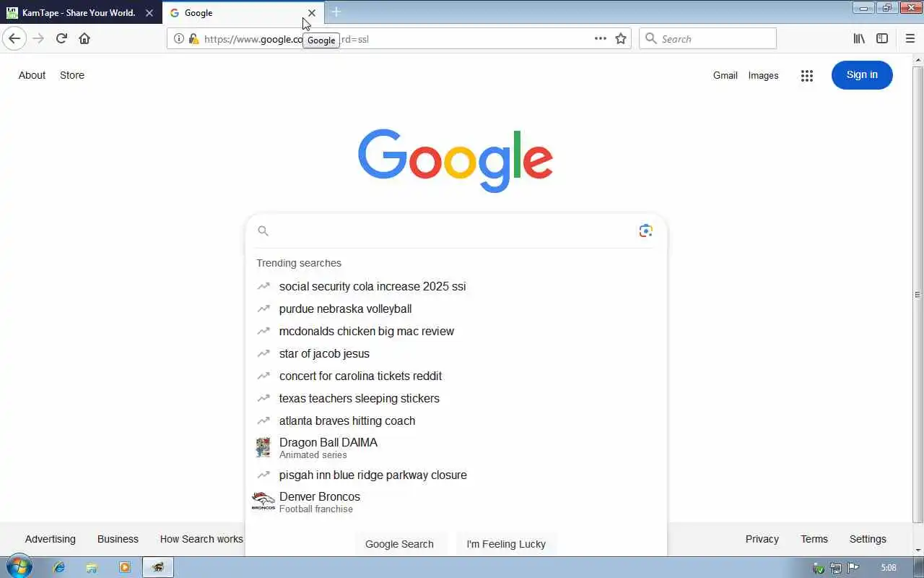924x578 pixels.
Task: Click the blue Sign in button
Action: click(862, 75)
